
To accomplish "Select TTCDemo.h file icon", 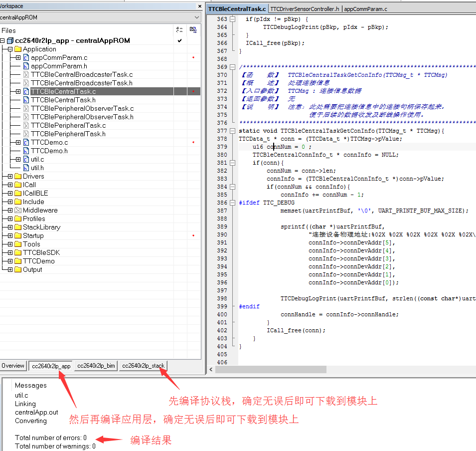I will coord(26,151).
